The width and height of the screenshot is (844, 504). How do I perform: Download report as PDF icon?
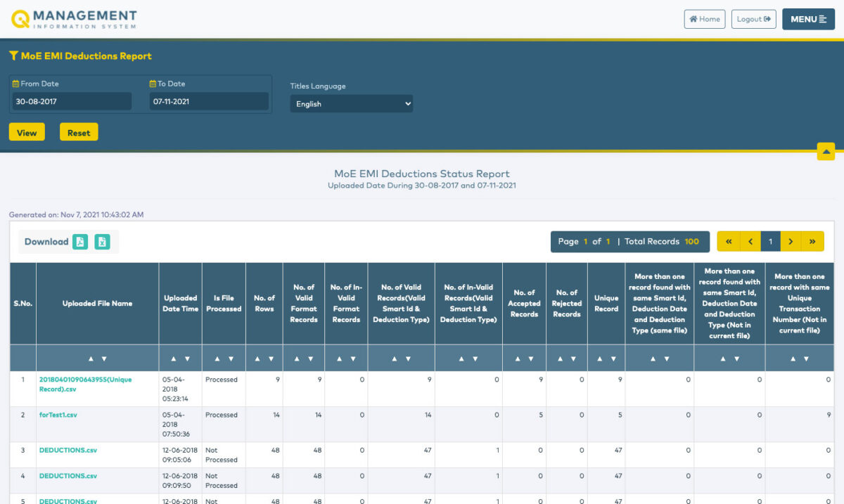pos(80,242)
